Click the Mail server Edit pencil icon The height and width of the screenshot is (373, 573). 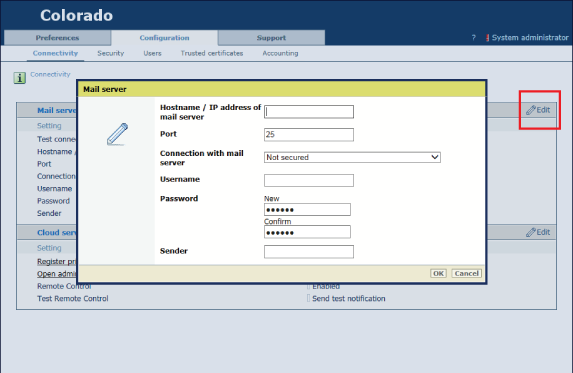pyautogui.click(x=531, y=110)
